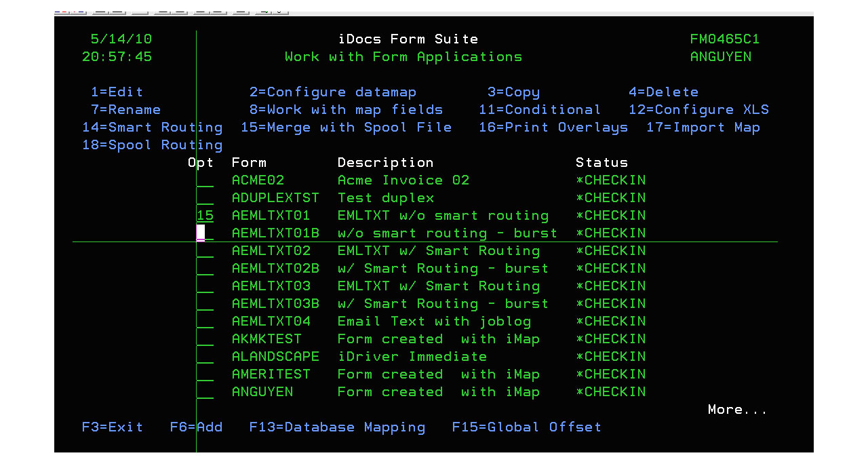Click the *CHECKIN status of AMERITEST
Screen dimensions: 868x464
[x=610, y=374]
